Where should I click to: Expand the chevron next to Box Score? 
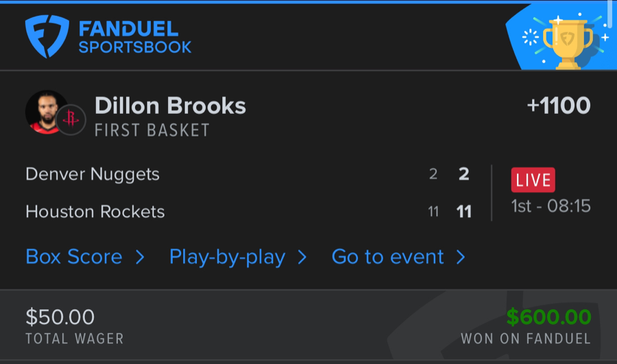tap(140, 257)
